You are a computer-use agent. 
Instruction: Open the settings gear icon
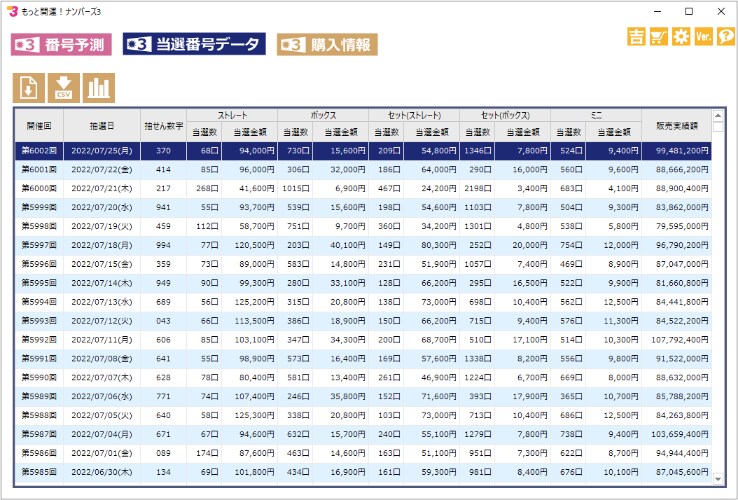click(x=681, y=36)
